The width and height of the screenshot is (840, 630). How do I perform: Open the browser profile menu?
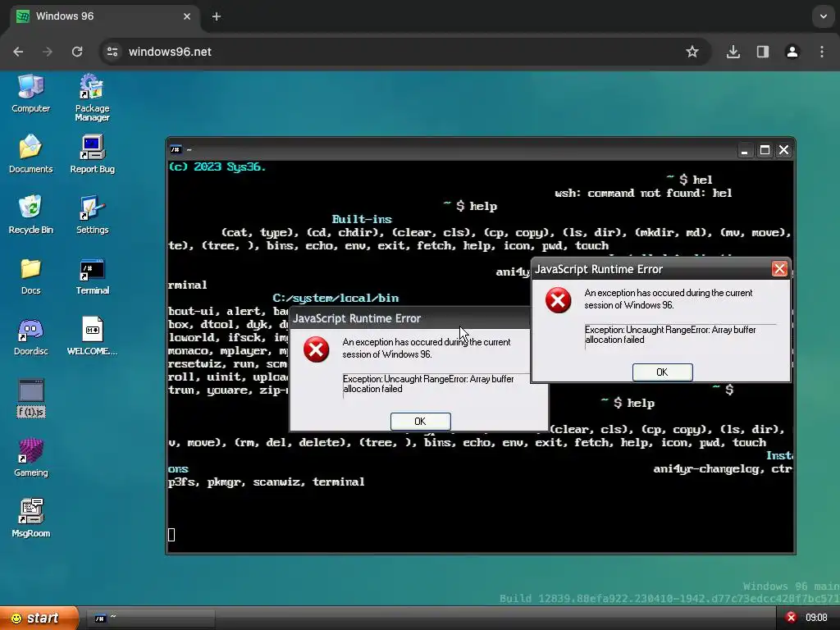(x=792, y=52)
